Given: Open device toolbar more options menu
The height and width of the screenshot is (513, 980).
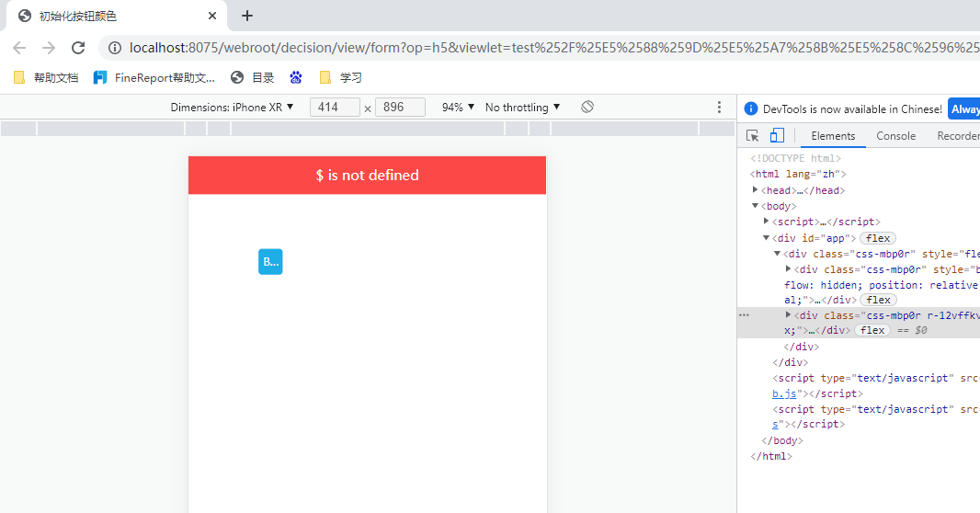Looking at the screenshot, I should (x=720, y=107).
